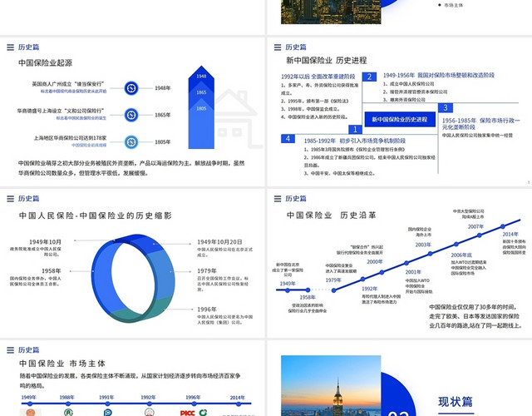The image size is (532, 416).
Task: Click the 1996年 label right of the ring
Action: (207, 310)
